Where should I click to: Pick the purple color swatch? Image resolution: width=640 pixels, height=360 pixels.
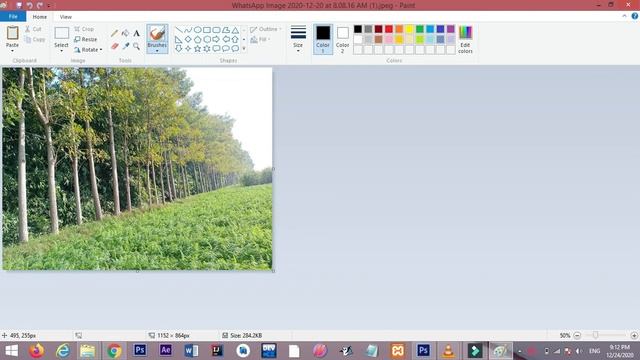(451, 29)
